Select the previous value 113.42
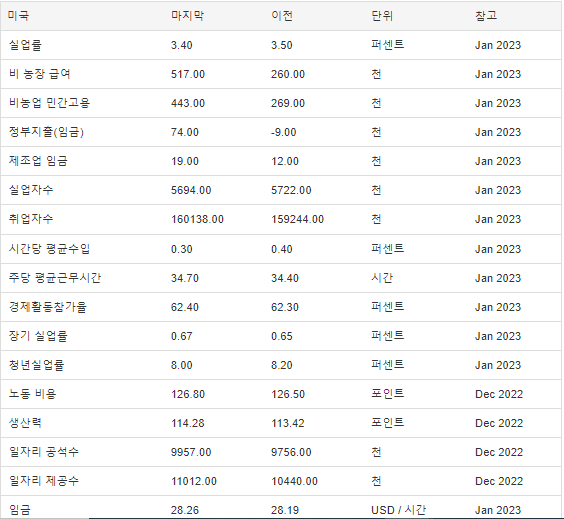 tap(288, 423)
